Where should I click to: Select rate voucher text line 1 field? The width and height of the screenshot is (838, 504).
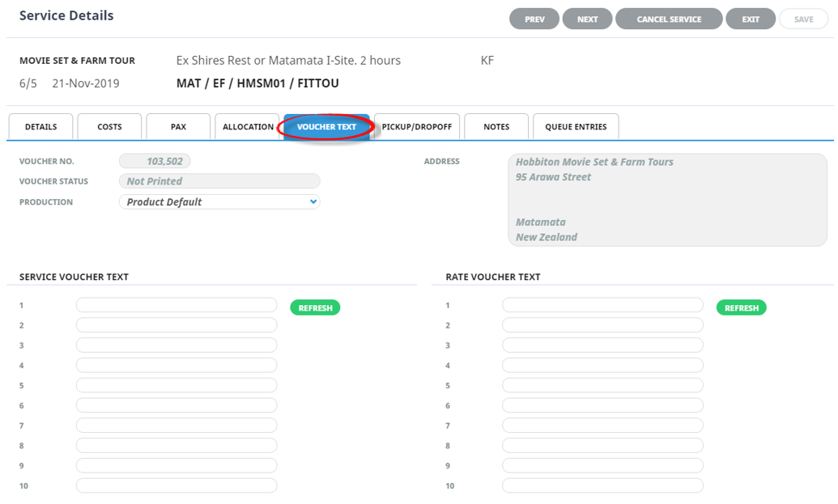coord(602,305)
